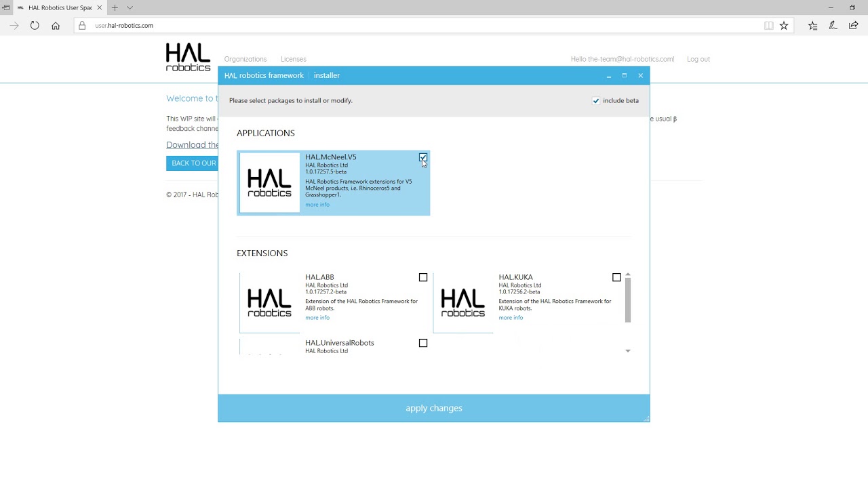Open the reading view icon in address bar
This screenshot has height=488, width=868.
(x=768, y=26)
